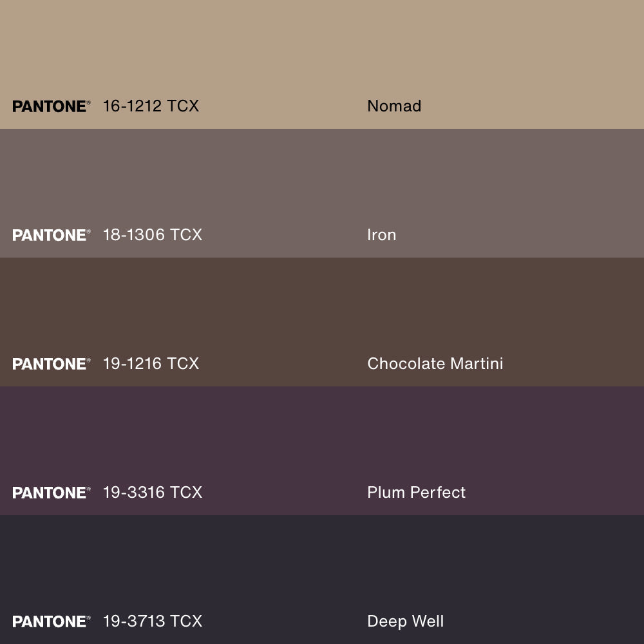
Task: Click the PANTONE logo on the Nomad row
Action: point(51,106)
